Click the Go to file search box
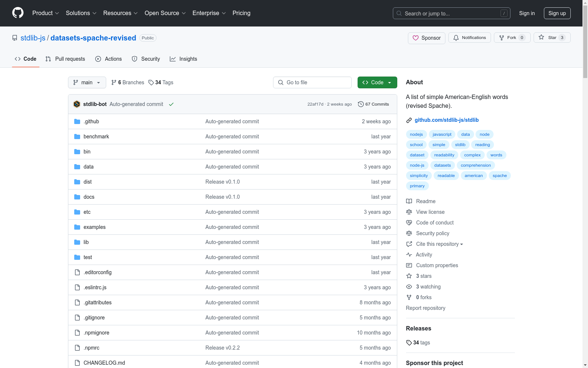 312,82
